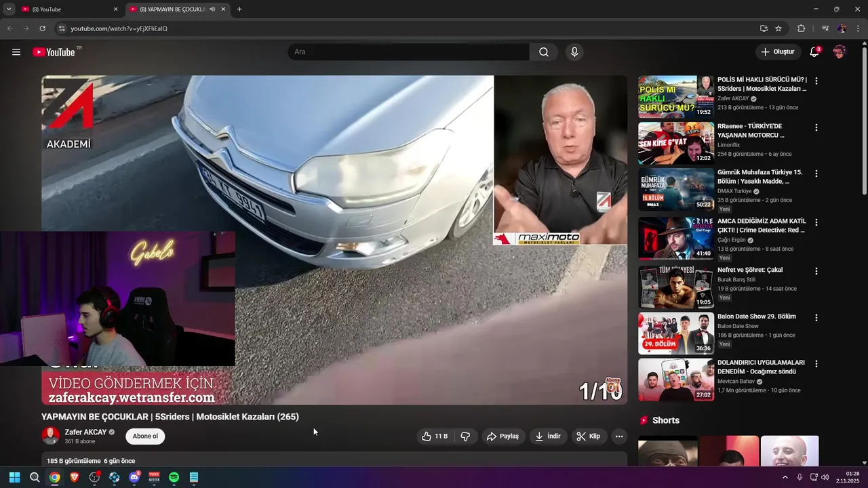View site information icon in address bar

[62, 28]
